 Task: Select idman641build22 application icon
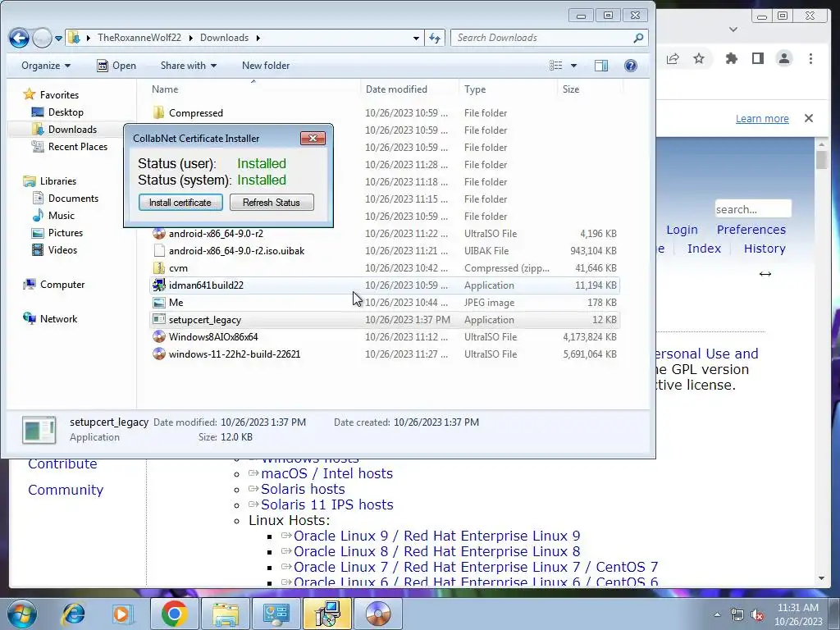point(158,285)
